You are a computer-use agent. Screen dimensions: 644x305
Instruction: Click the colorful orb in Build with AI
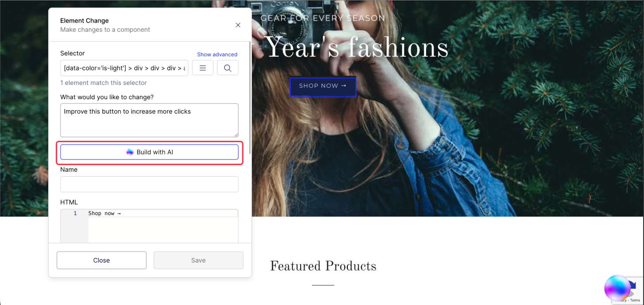[x=130, y=152]
